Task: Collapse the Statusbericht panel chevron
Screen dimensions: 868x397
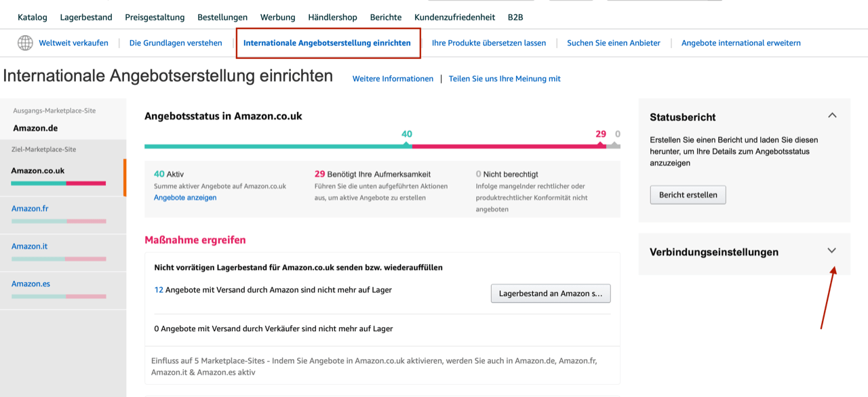Action: pyautogui.click(x=832, y=116)
